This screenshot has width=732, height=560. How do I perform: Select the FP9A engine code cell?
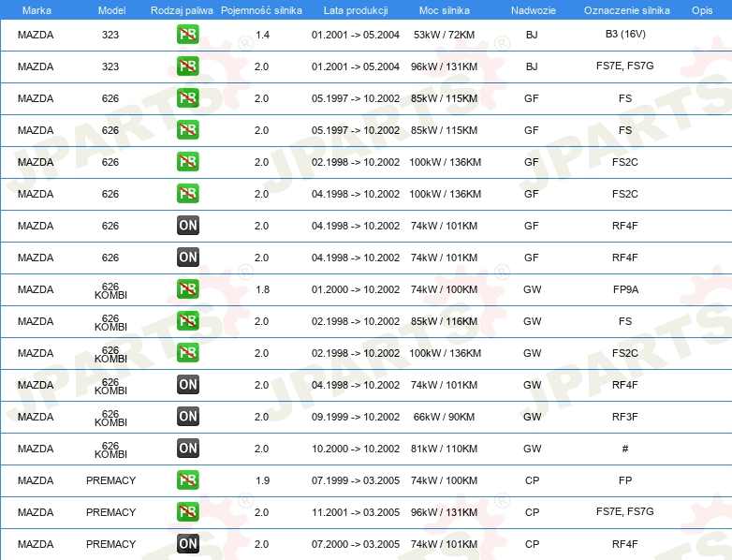pos(625,289)
